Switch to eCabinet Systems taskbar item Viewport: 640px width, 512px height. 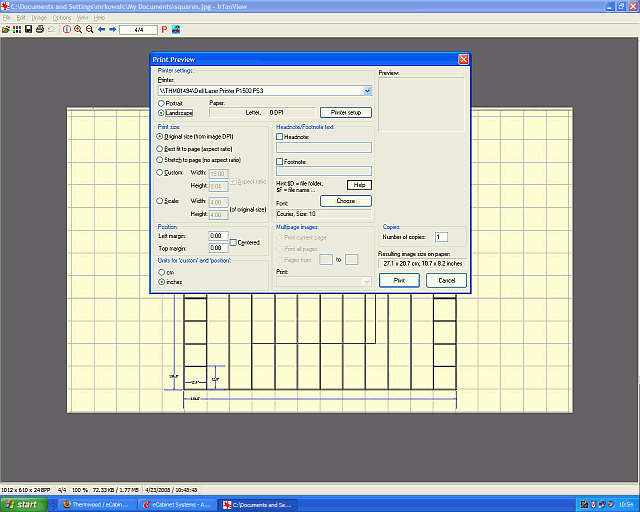176,505
